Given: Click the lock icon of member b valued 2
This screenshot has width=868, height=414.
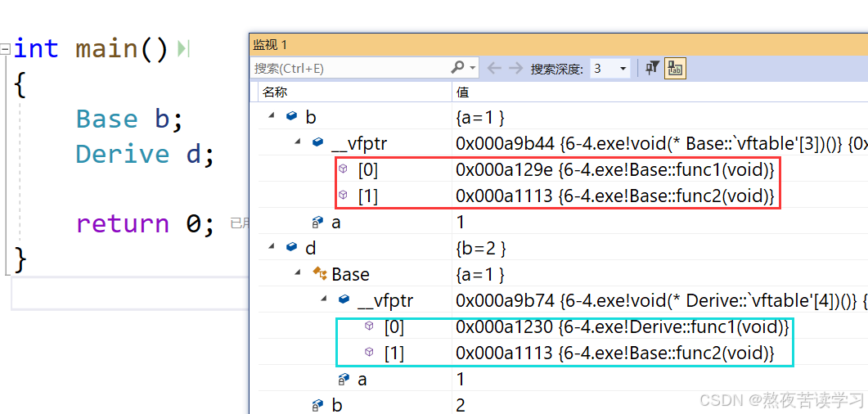Looking at the screenshot, I should coord(317,405).
